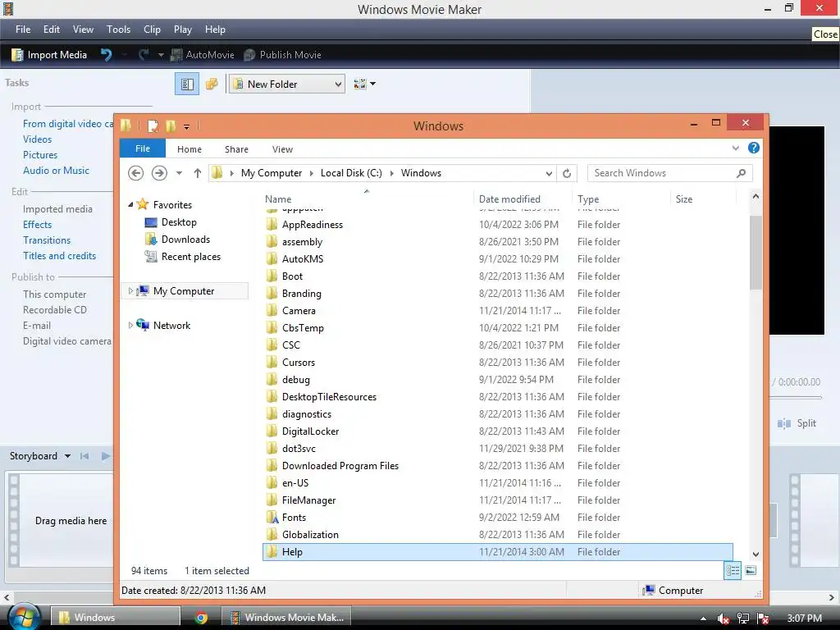
Task: Switch to large icons view toggle
Action: tap(751, 571)
